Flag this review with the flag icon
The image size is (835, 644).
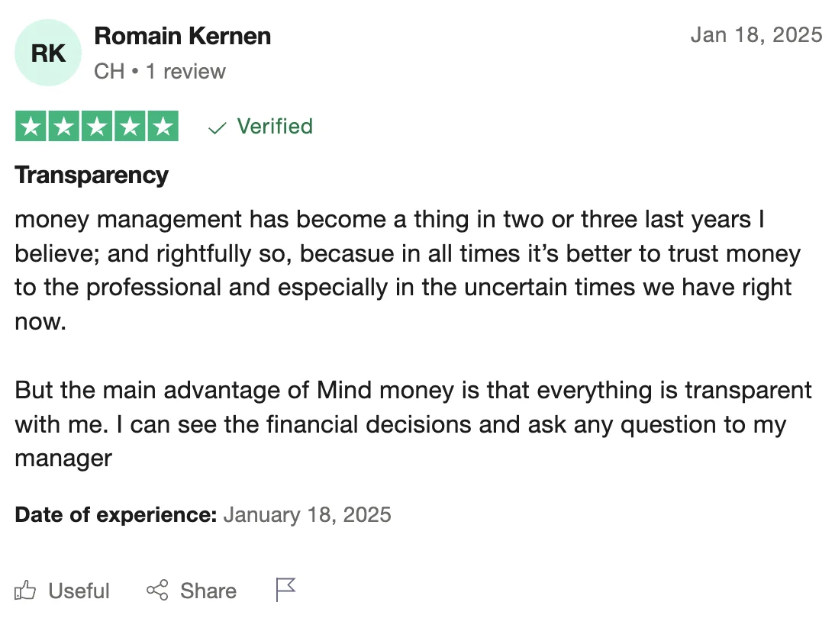pyautogui.click(x=285, y=590)
